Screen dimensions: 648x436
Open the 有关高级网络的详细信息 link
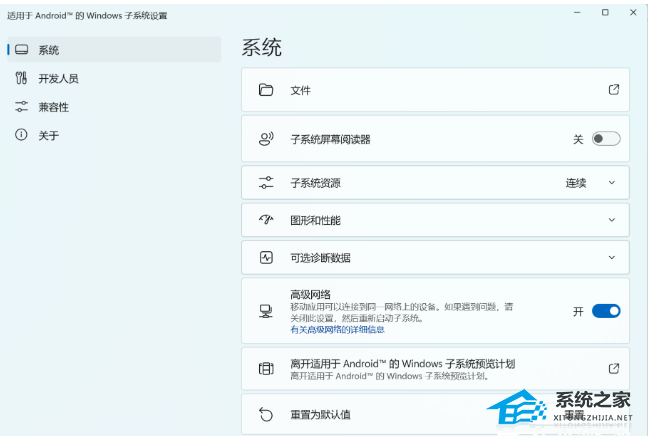coord(337,329)
